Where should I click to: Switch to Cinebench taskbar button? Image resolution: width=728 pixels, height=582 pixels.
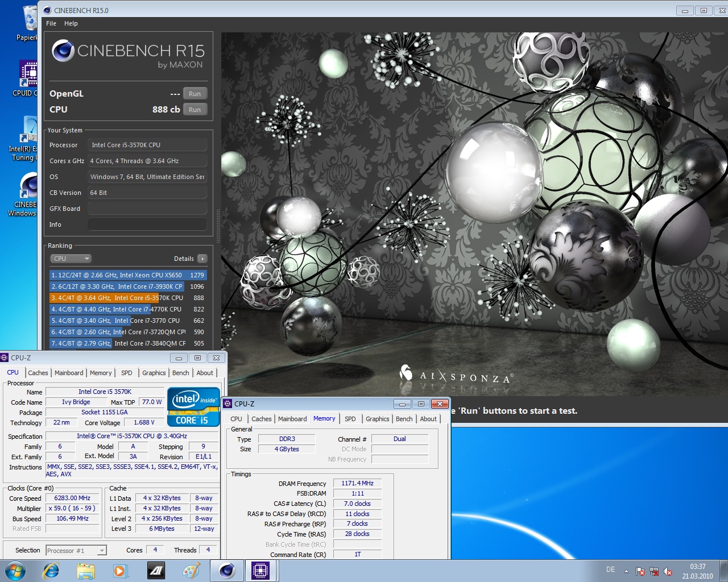pyautogui.click(x=227, y=571)
